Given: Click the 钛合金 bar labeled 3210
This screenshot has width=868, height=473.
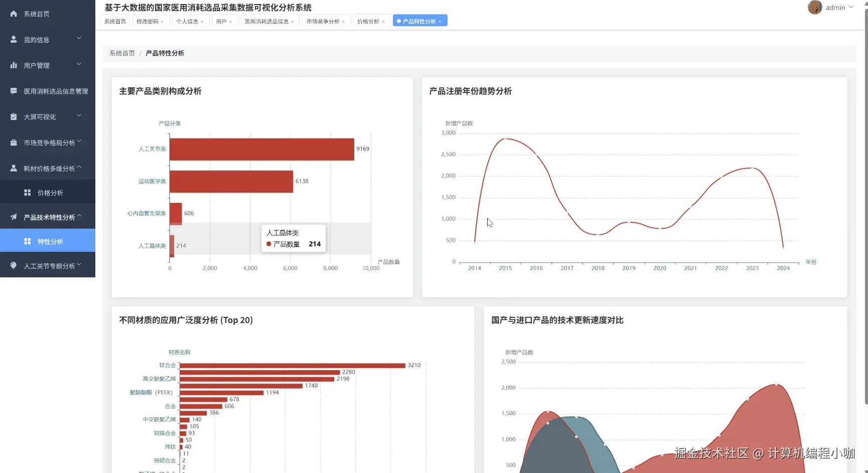Looking at the screenshot, I should click(x=293, y=366).
